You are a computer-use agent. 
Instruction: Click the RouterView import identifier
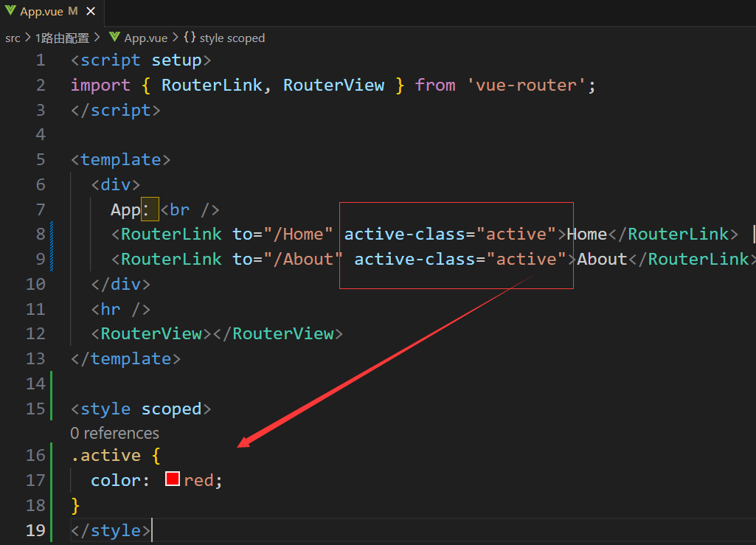pyautogui.click(x=333, y=86)
